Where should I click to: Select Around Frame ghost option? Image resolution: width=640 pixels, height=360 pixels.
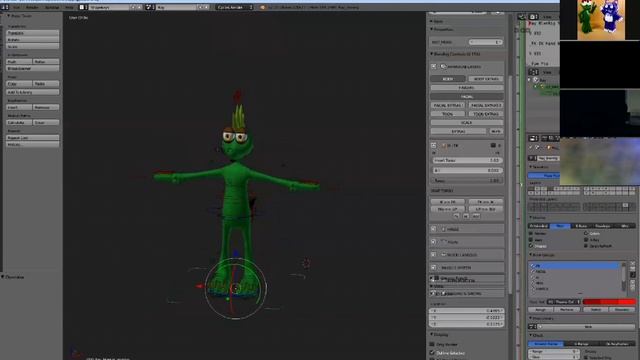pos(546,344)
